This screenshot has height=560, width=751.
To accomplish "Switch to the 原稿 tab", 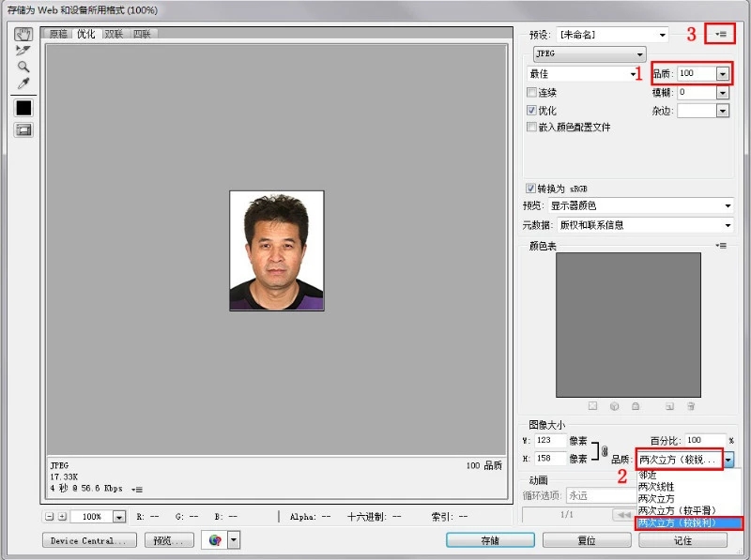I will click(58, 34).
